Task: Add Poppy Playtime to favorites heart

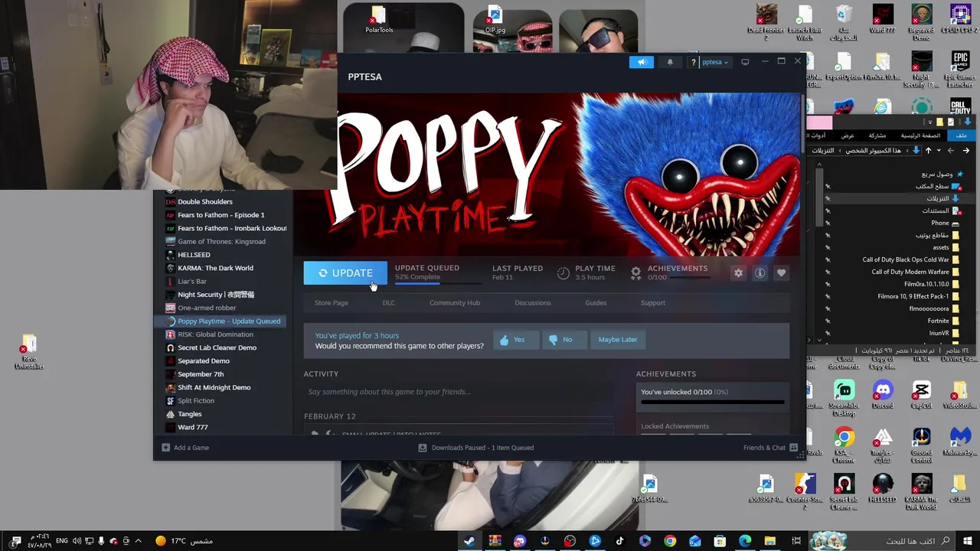Action: click(x=781, y=273)
